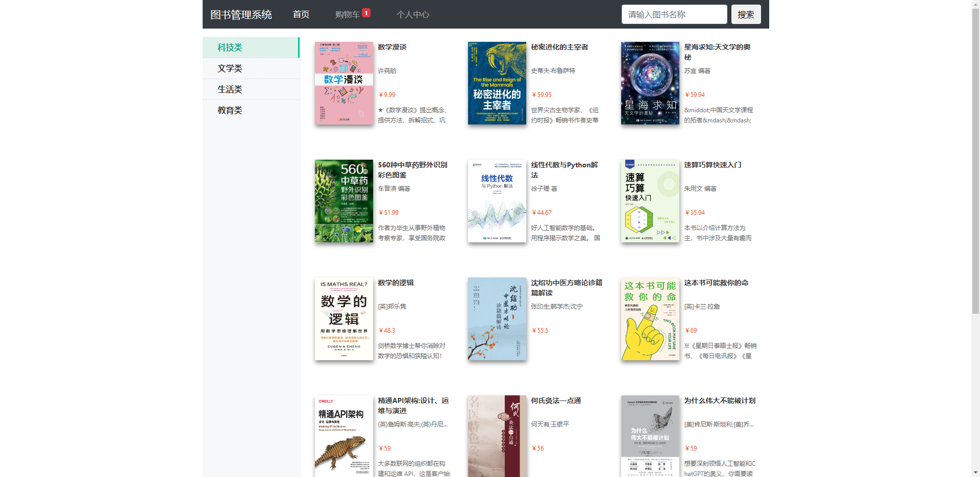Focus the 请输入图书名称 search field
The width and height of the screenshot is (980, 477).
click(x=674, y=14)
